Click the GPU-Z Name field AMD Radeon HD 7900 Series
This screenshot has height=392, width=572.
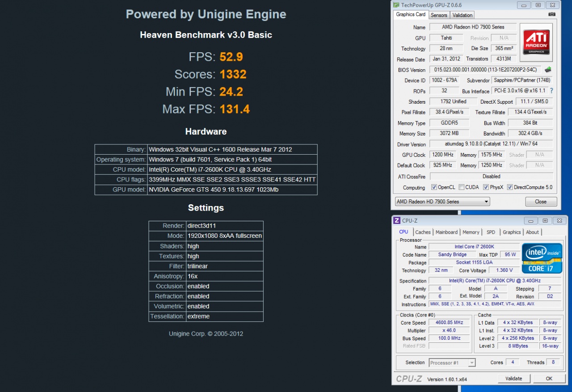pos(473,27)
